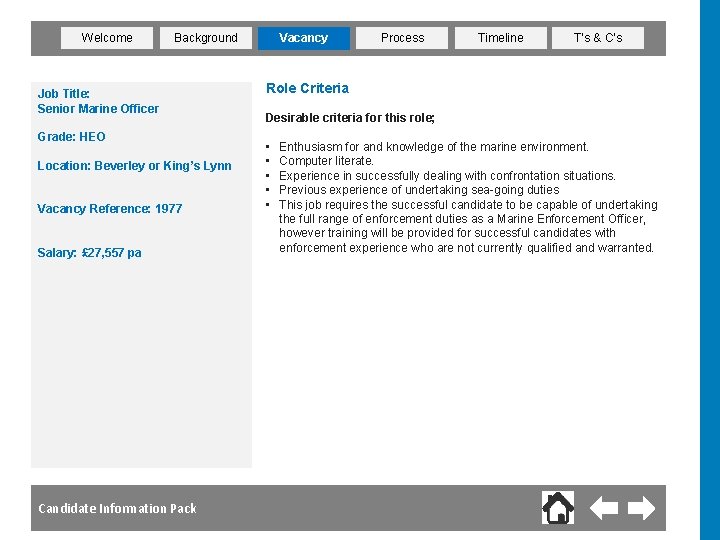Click 'Location: Beverley or King's Lynn'
The image size is (720, 540).
pyautogui.click(x=134, y=166)
